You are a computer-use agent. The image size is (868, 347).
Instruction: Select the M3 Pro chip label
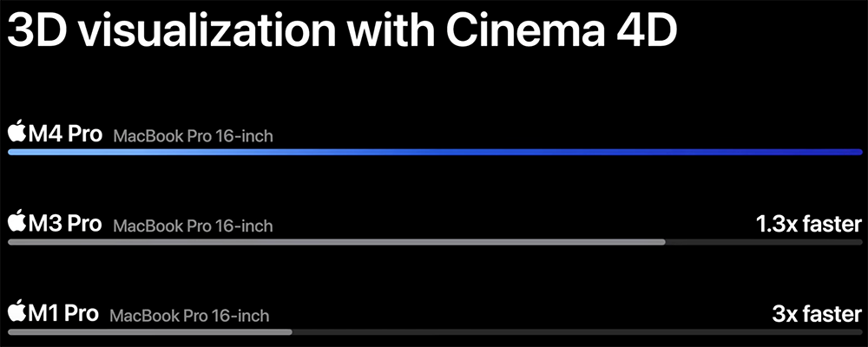[65, 224]
